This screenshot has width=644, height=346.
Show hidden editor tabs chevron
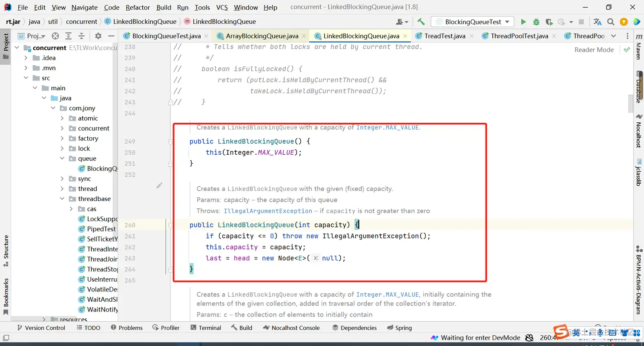click(x=613, y=36)
